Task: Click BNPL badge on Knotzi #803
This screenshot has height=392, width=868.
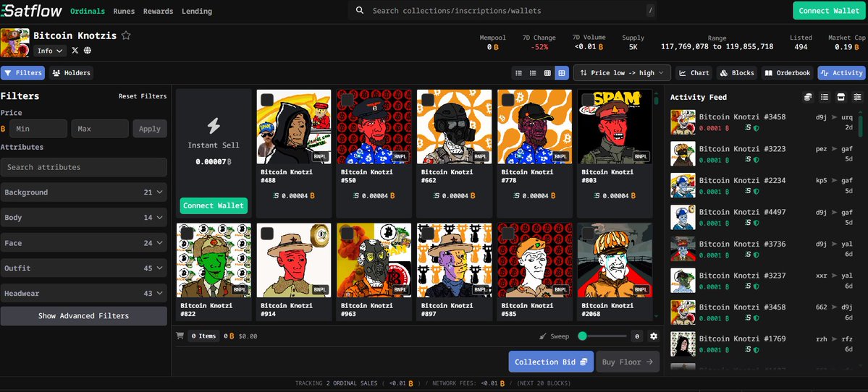Action: (x=641, y=157)
